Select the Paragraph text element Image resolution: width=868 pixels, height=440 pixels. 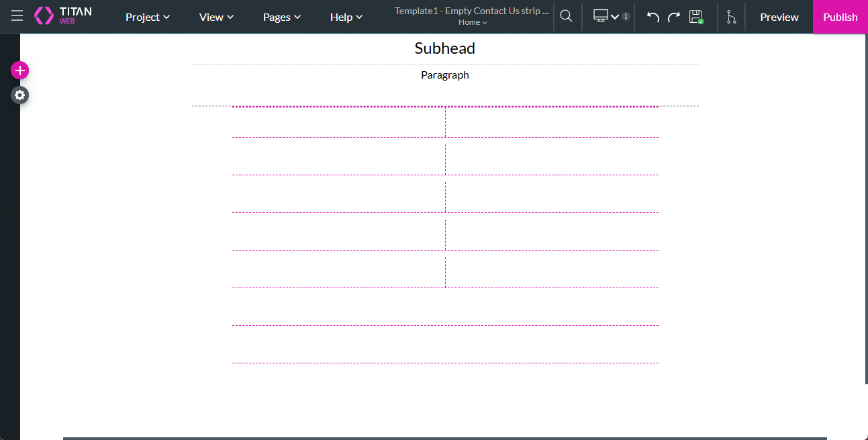point(444,75)
